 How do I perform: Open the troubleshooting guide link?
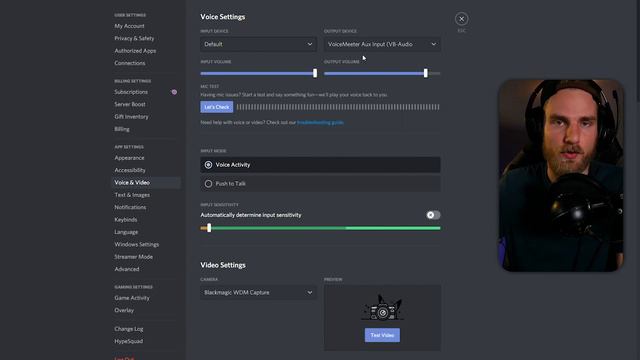pyautogui.click(x=320, y=122)
